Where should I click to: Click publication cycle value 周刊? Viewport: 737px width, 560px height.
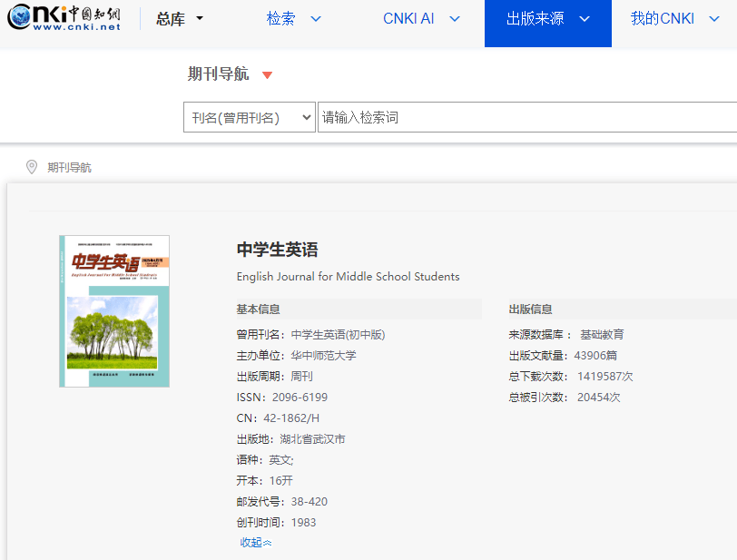tap(301, 376)
